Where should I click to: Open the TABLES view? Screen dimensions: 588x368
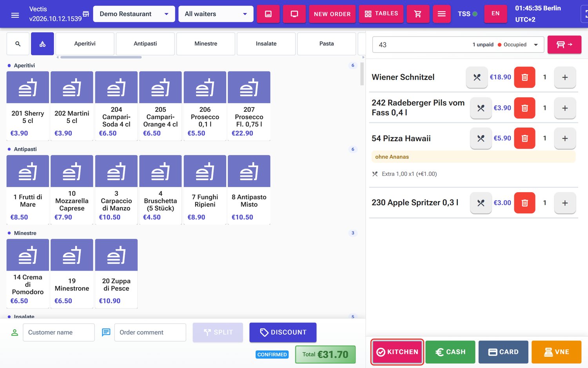pos(381,14)
